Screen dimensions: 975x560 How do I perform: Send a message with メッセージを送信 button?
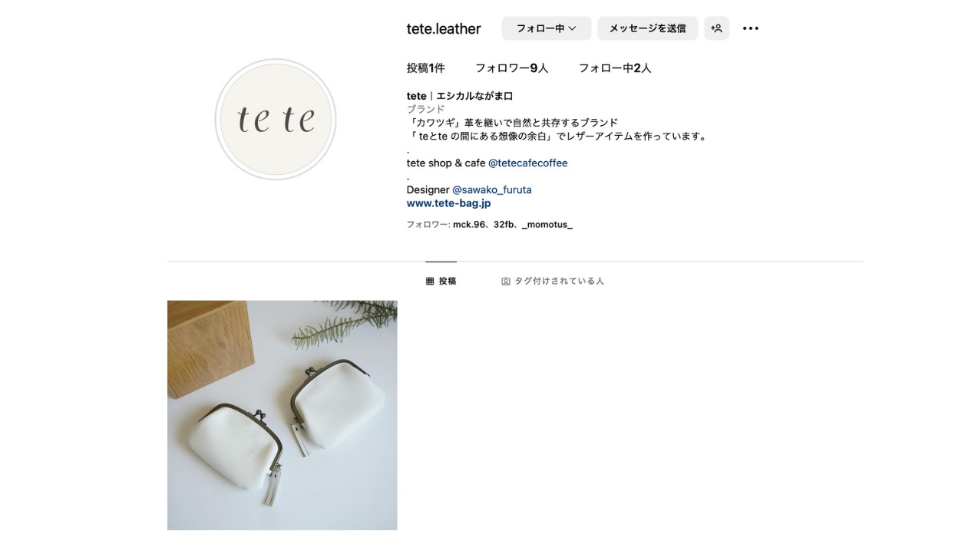pos(648,28)
